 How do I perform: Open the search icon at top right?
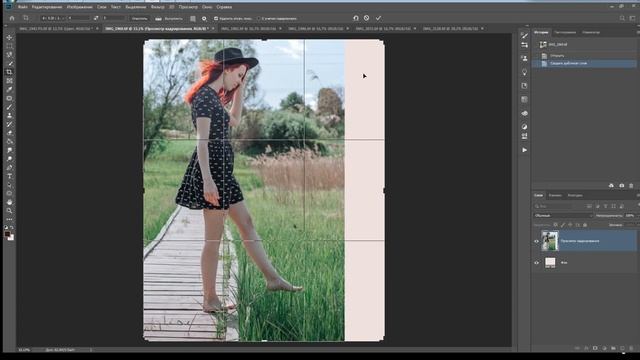622,18
